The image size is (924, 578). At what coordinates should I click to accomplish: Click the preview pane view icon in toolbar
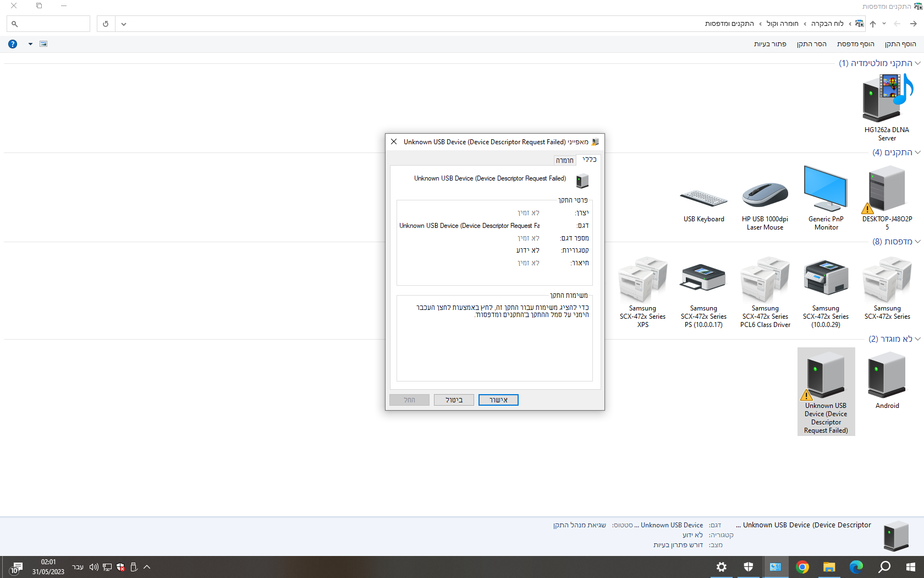pyautogui.click(x=43, y=44)
